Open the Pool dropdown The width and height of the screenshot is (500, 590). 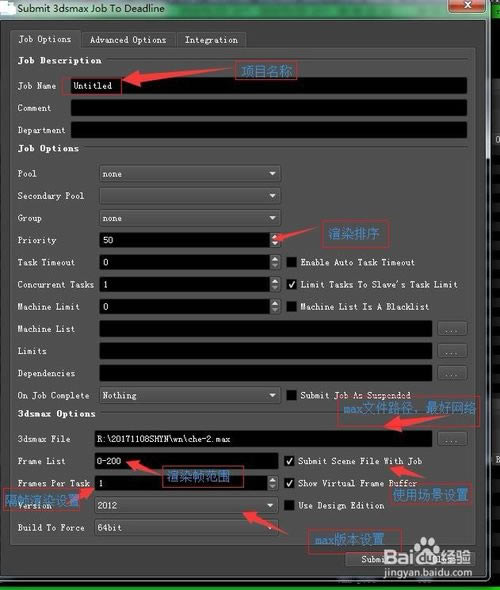(x=190, y=174)
